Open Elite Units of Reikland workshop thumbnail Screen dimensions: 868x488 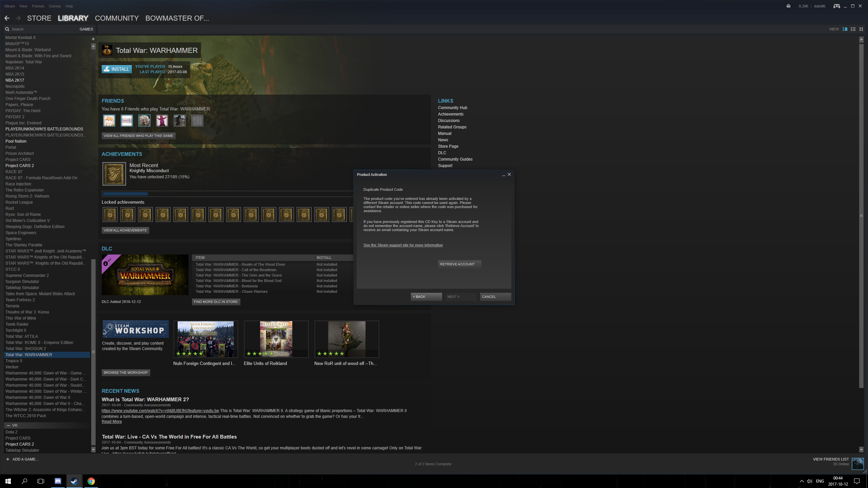click(x=276, y=339)
